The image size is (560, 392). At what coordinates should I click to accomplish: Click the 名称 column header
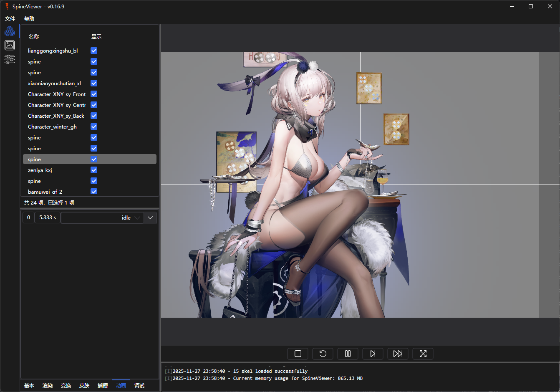pos(34,36)
